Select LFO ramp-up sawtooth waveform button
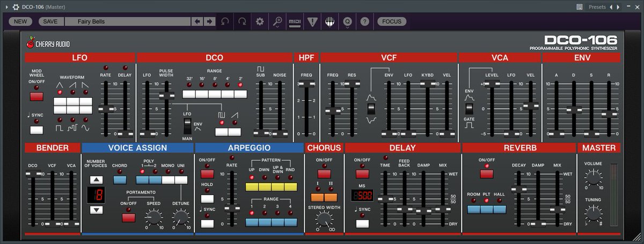The width and height of the screenshot is (644, 244). [72, 102]
